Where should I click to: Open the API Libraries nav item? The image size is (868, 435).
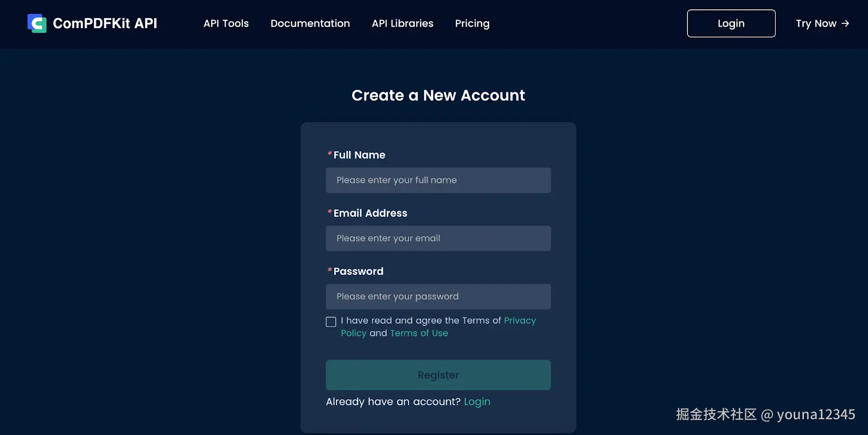(402, 23)
